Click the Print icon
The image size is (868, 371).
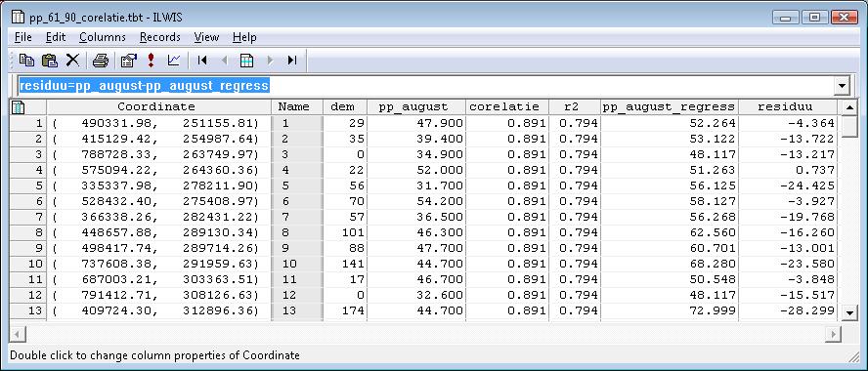click(101, 61)
